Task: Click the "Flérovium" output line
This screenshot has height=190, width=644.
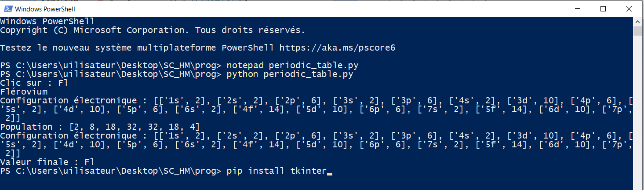Action: (x=24, y=91)
